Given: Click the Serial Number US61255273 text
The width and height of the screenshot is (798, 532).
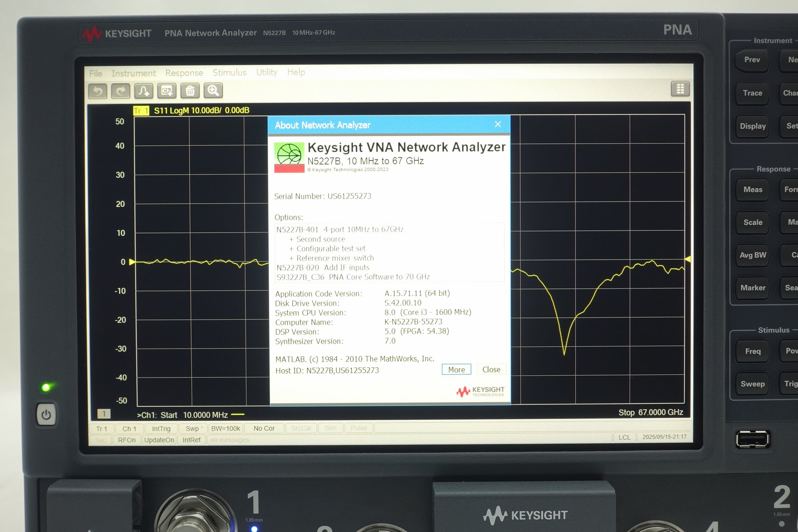Looking at the screenshot, I should (x=323, y=196).
